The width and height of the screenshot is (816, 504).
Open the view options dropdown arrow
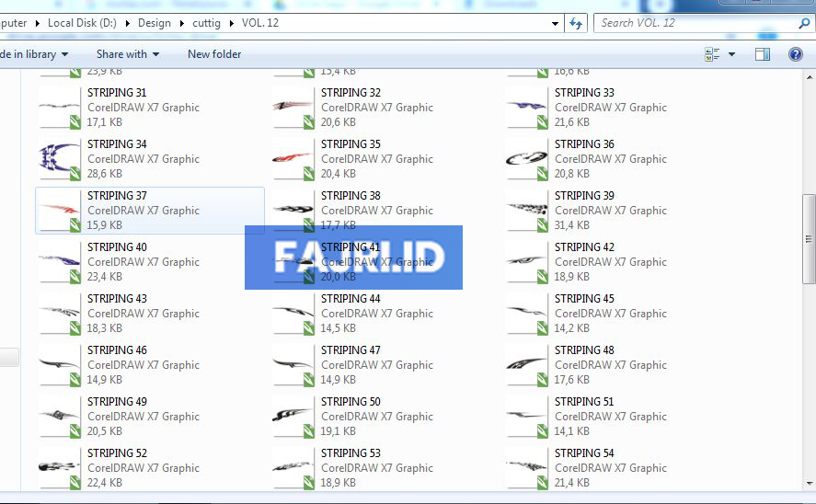click(731, 54)
